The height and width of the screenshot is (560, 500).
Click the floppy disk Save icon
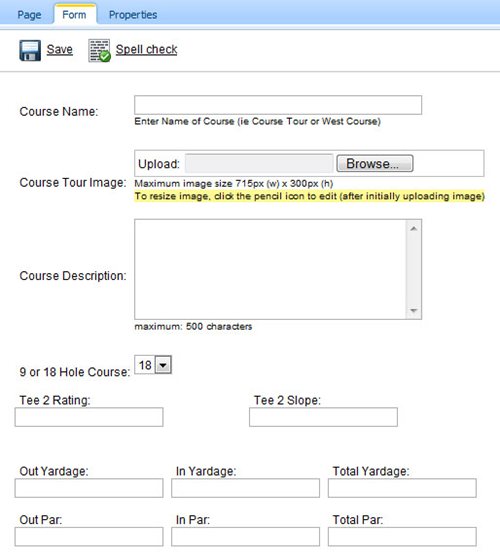click(x=30, y=50)
